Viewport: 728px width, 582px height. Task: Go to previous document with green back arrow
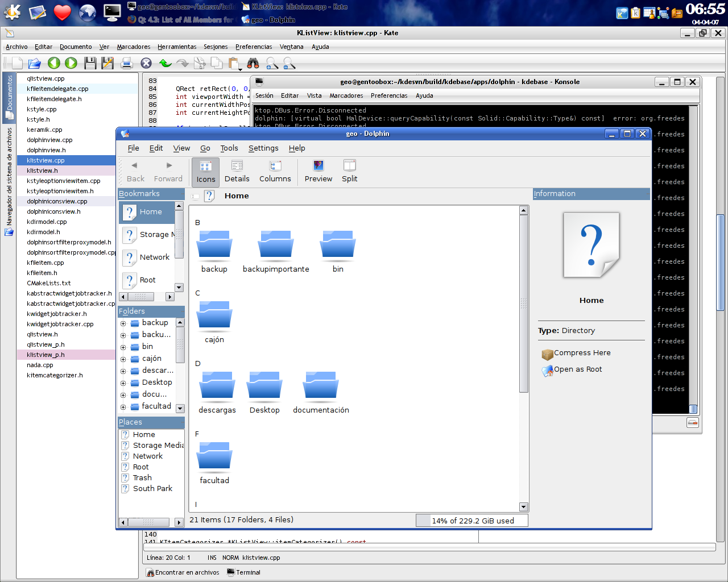pyautogui.click(x=54, y=63)
